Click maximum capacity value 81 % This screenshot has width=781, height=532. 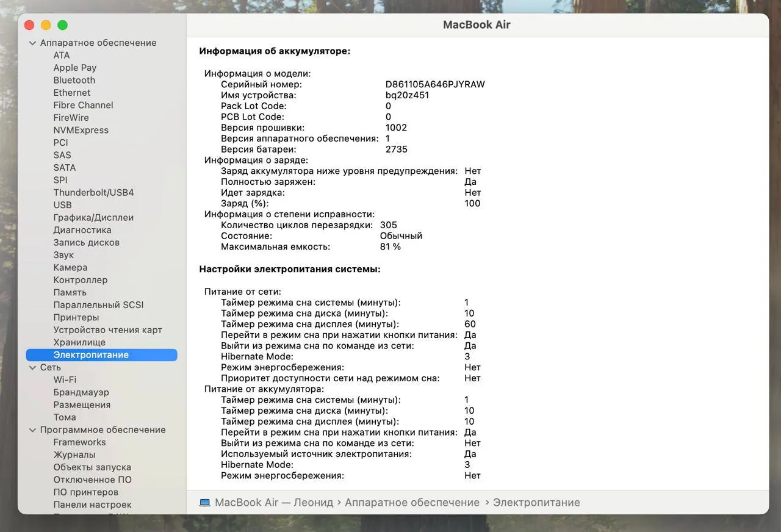tap(390, 246)
